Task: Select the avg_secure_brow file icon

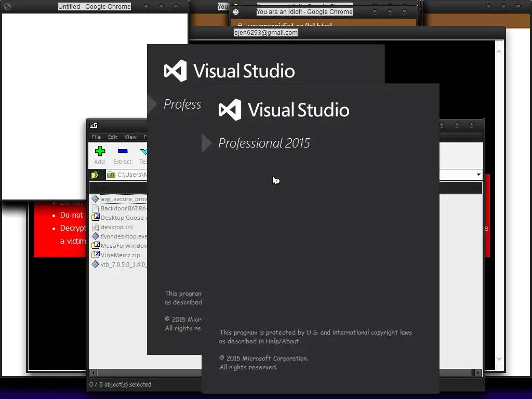Action: 96,199
